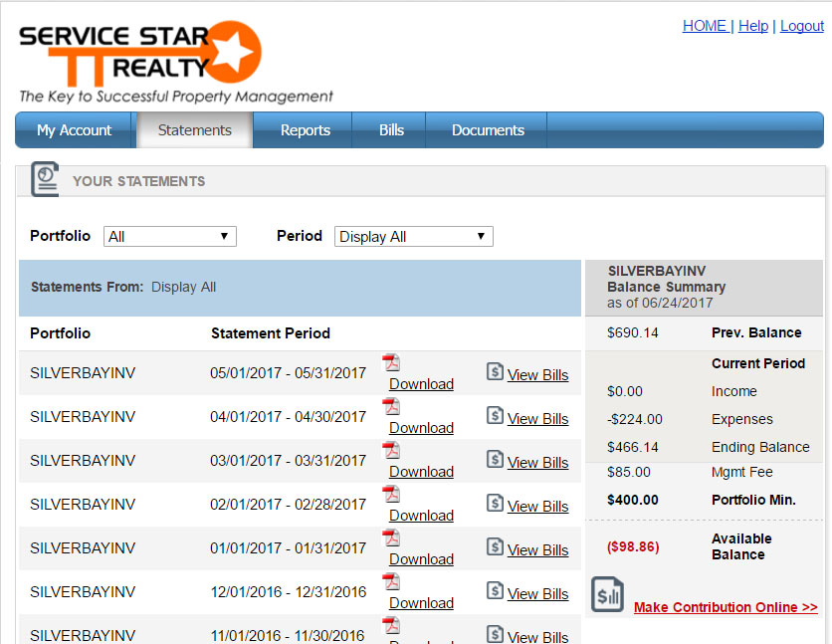
Task: View Bills for 05/01/2017 statement
Action: pyautogui.click(x=537, y=375)
